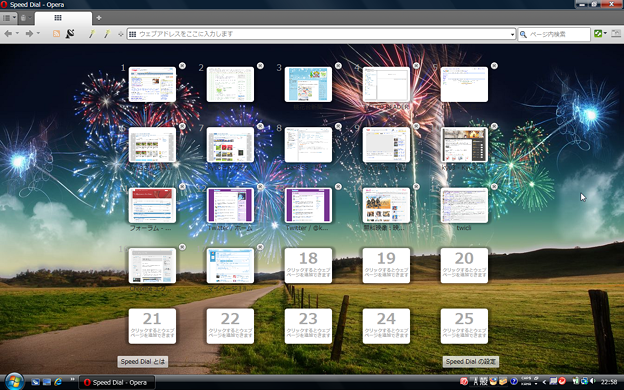624x390 pixels.
Task: Expand the closed tabs trash dropdown
Action: (29, 18)
